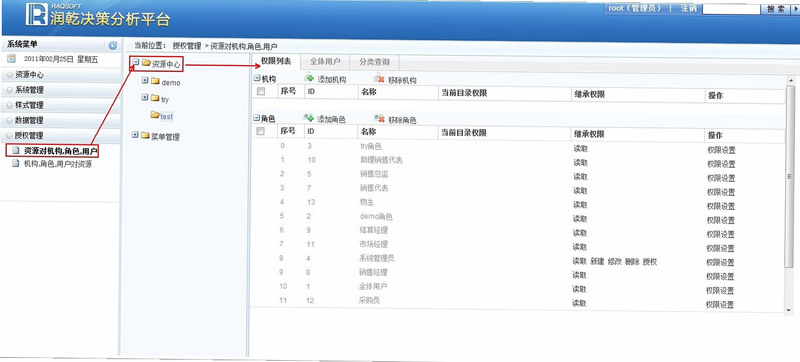Screen dimensions: 800x362
Task: Open the 分类查询 tab
Action: [374, 62]
